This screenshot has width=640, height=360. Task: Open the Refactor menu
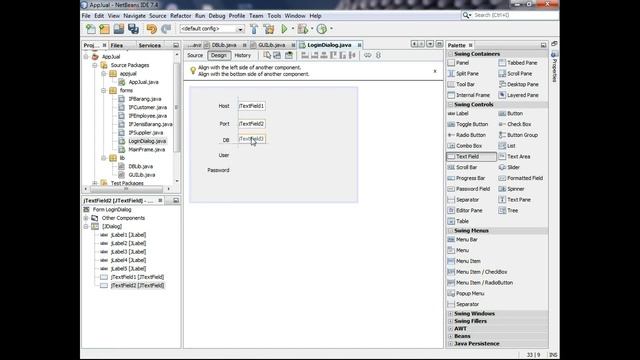pyautogui.click(x=180, y=16)
